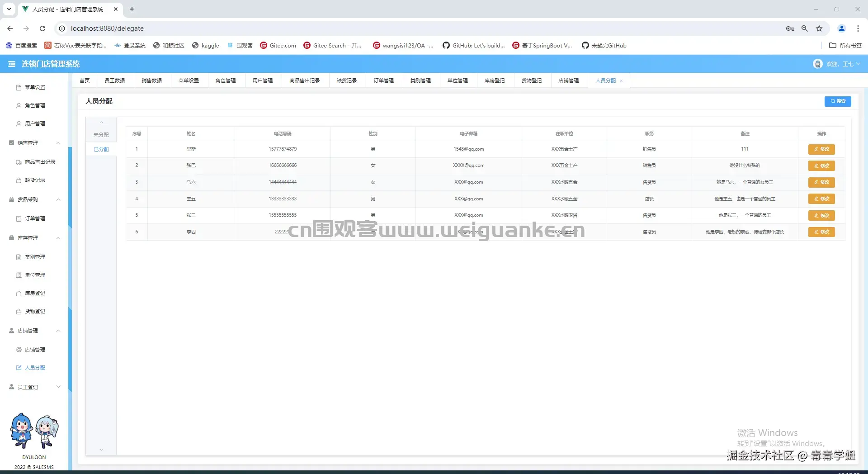The image size is (868, 474).
Task: Open a new browser tab
Action: coord(132,9)
